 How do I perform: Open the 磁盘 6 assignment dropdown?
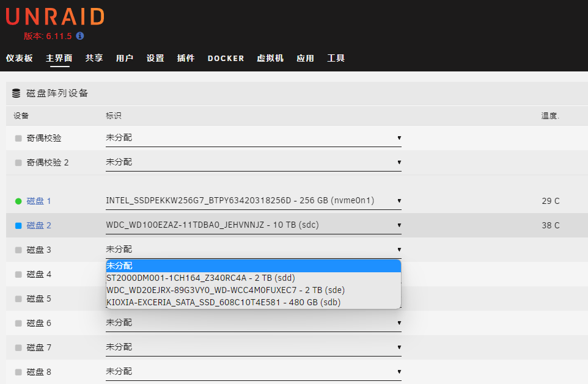(x=253, y=322)
